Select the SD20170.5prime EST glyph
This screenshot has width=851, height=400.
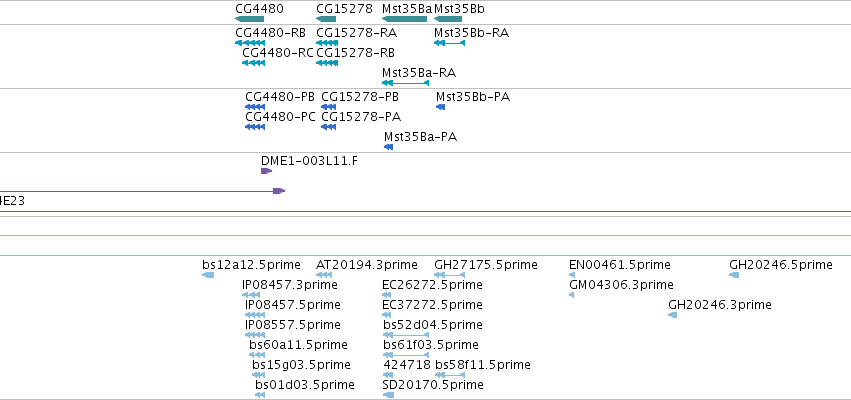(x=389, y=395)
